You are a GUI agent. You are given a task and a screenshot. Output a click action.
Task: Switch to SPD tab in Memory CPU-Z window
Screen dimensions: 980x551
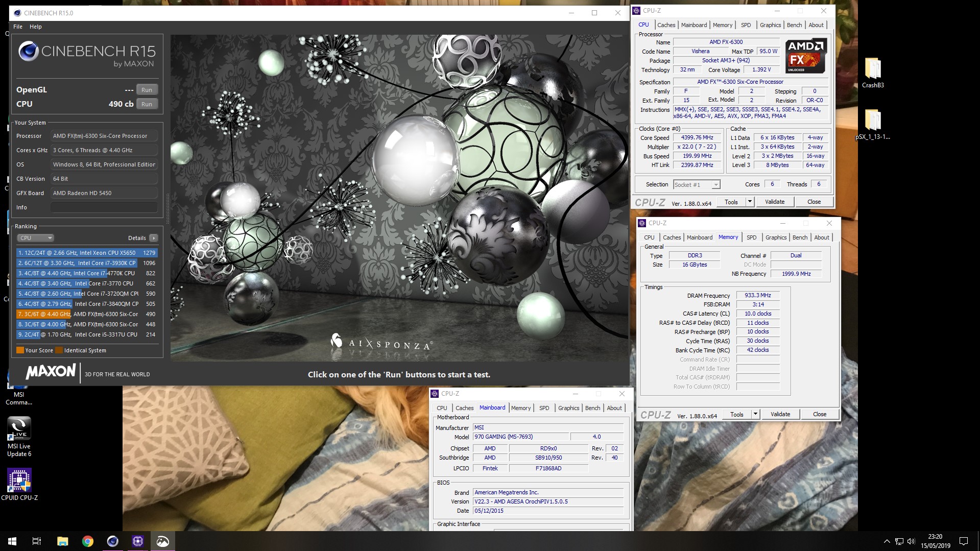pos(752,237)
